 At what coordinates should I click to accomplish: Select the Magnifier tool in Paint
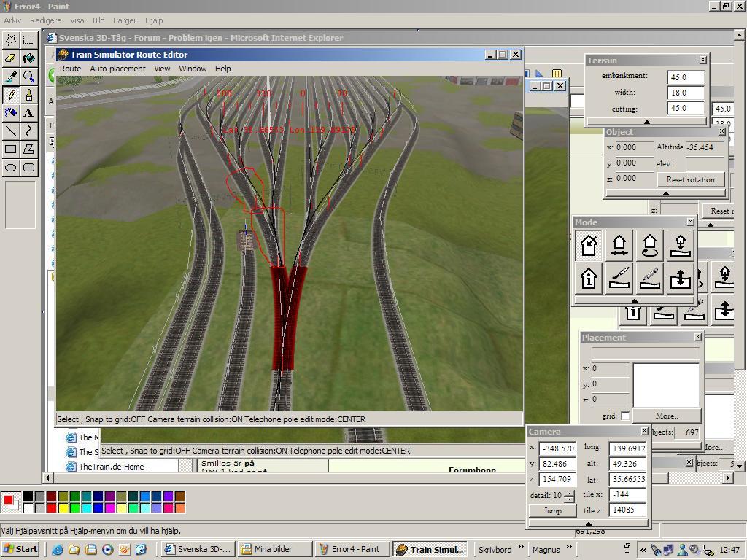28,76
